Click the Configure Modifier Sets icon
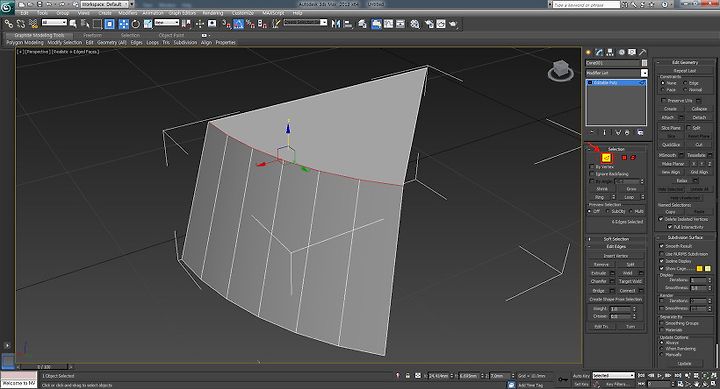The image size is (720, 389). tap(640, 133)
